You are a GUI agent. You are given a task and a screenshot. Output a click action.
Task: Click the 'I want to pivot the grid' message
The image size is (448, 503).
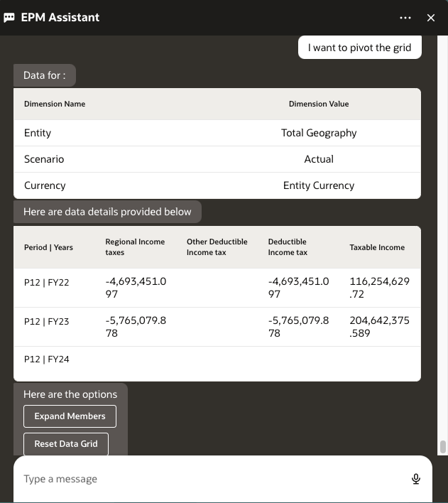coord(360,48)
